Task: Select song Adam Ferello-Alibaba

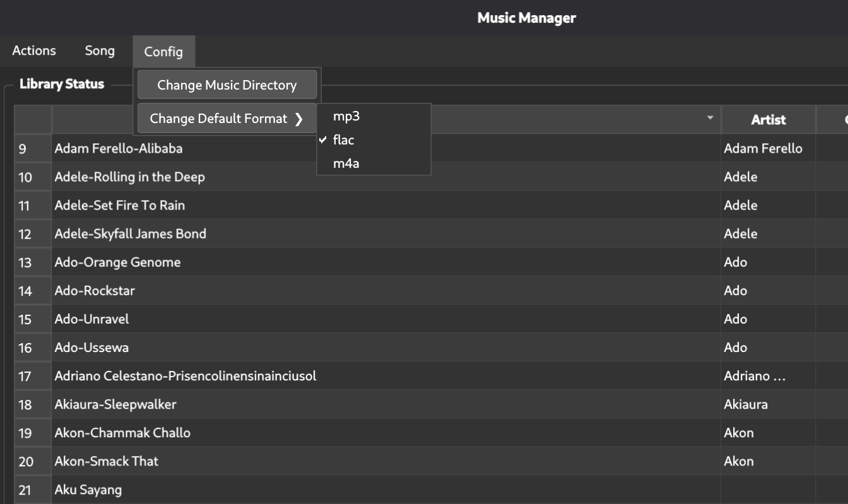Action: (x=119, y=149)
